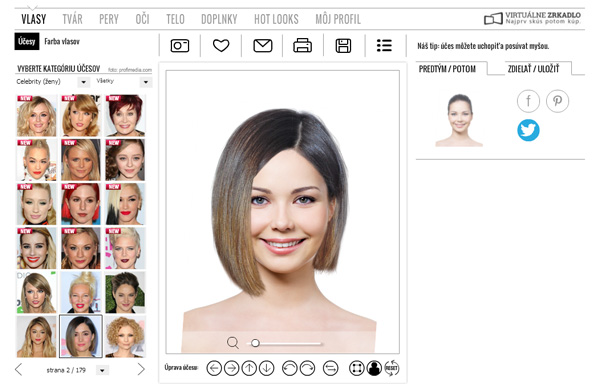Rotate hairstyle counterclockwise
Screen dimensions: 600x388
289,368
